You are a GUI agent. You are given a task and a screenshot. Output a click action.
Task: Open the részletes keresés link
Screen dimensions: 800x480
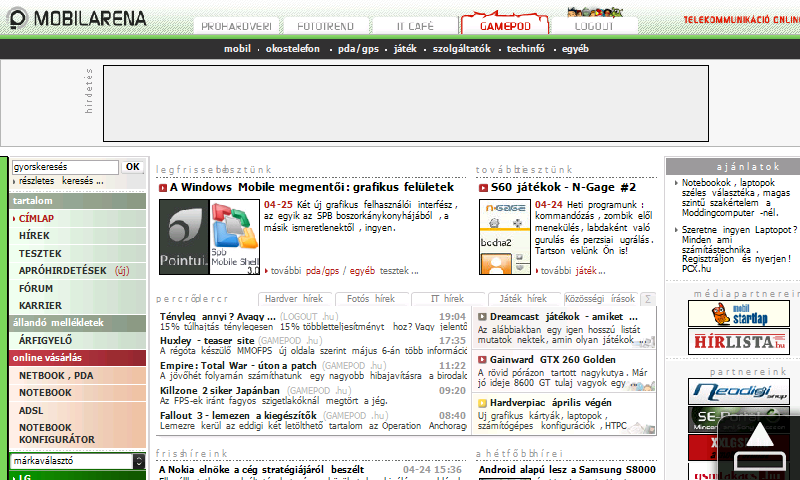(59, 181)
